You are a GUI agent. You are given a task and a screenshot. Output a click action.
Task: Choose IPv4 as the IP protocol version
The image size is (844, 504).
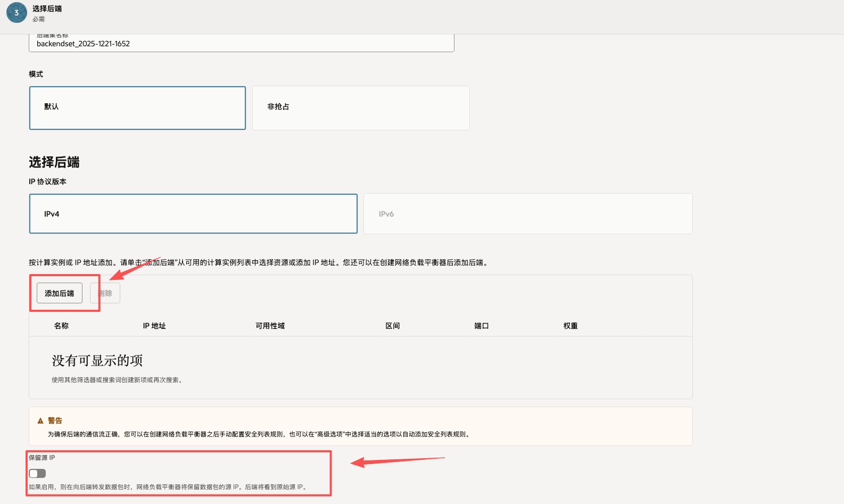(x=193, y=213)
